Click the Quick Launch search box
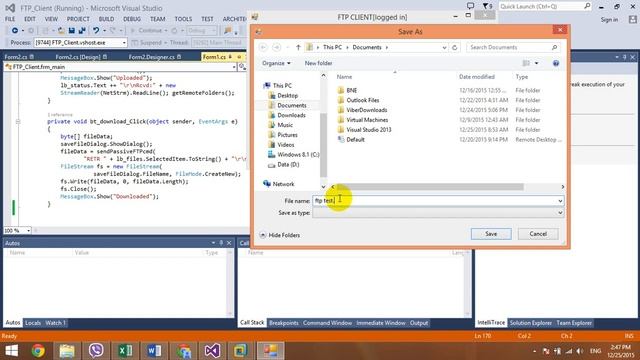The image size is (640, 360). (545, 6)
